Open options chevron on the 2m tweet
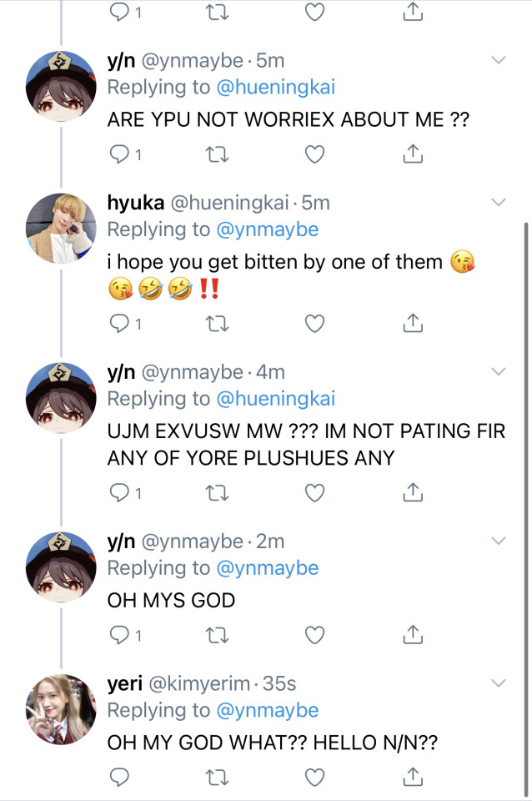Viewport: 532px width, 801px height. point(499,542)
